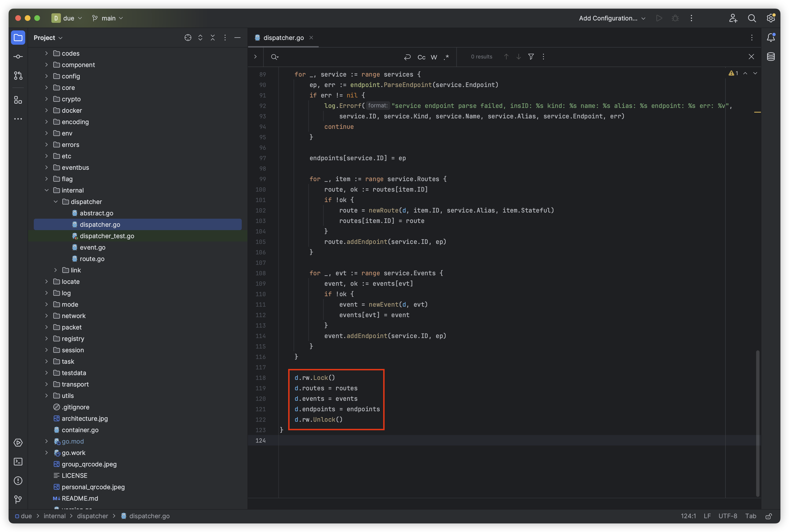This screenshot has width=789, height=532.
Task: Toggle case-sensitive search with Cc
Action: click(421, 57)
